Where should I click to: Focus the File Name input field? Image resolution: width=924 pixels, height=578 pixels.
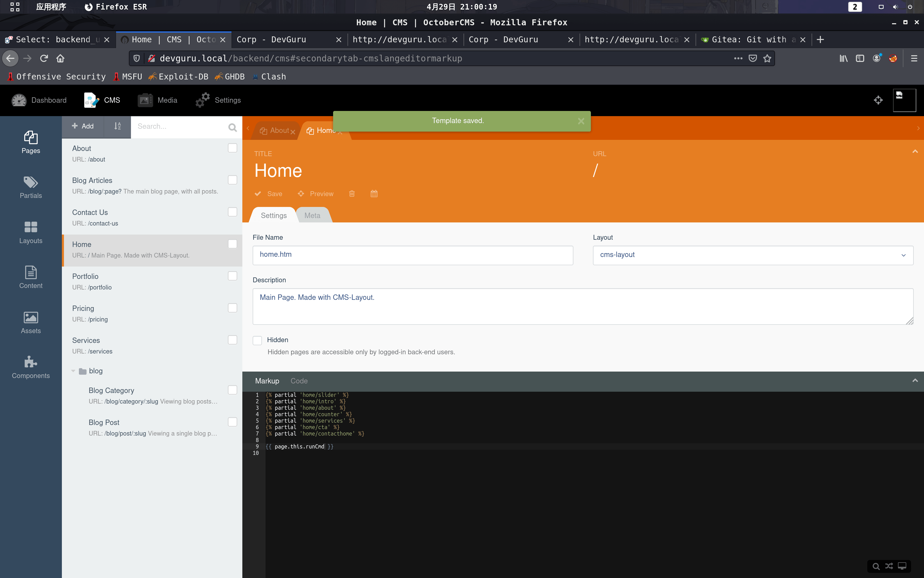(x=413, y=255)
